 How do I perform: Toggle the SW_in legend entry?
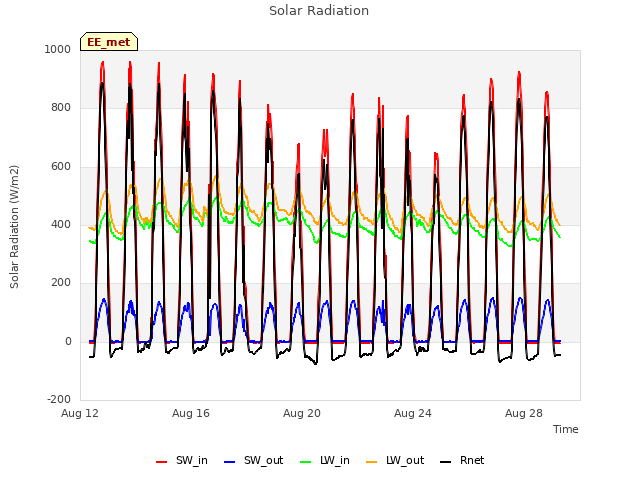click(182, 460)
